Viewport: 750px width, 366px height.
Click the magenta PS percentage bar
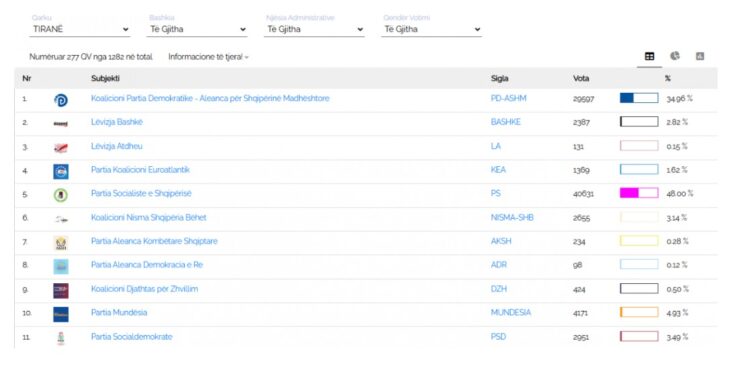[639, 193]
